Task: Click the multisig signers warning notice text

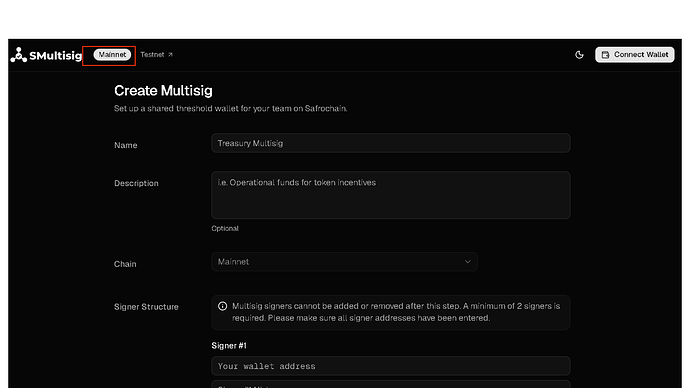Action: pyautogui.click(x=396, y=312)
